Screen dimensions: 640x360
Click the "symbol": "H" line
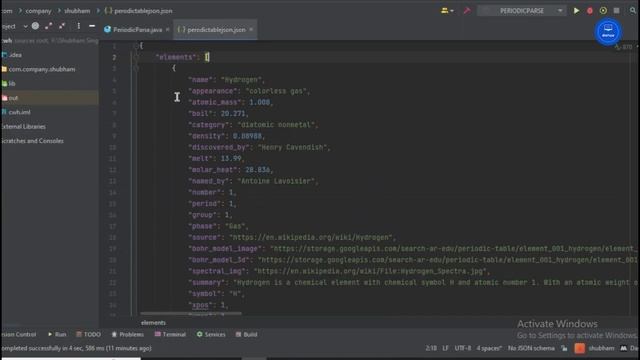click(x=216, y=293)
